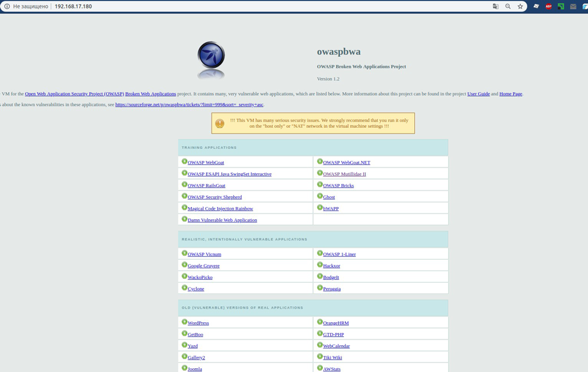Click green plus icon next to Gallery2

pos(184,357)
